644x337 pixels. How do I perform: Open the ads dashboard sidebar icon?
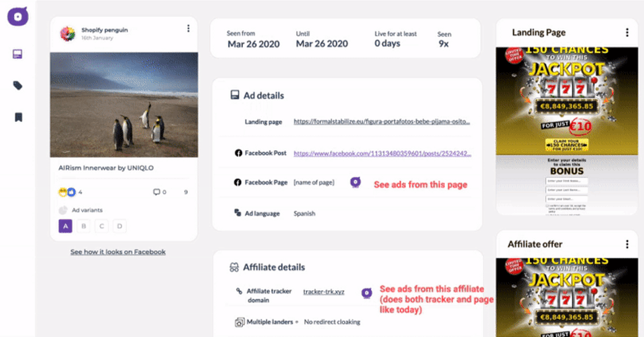[x=17, y=54]
